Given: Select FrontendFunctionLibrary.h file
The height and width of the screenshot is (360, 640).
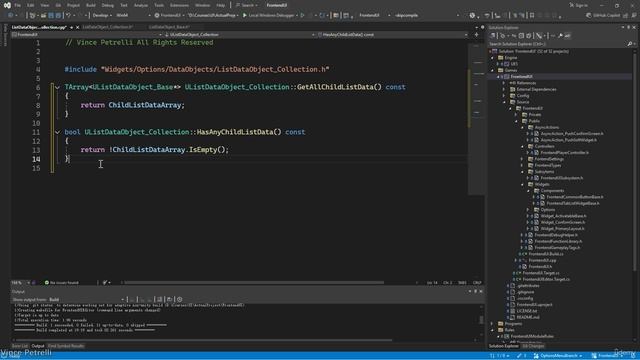Looking at the screenshot, I should click(558, 241).
